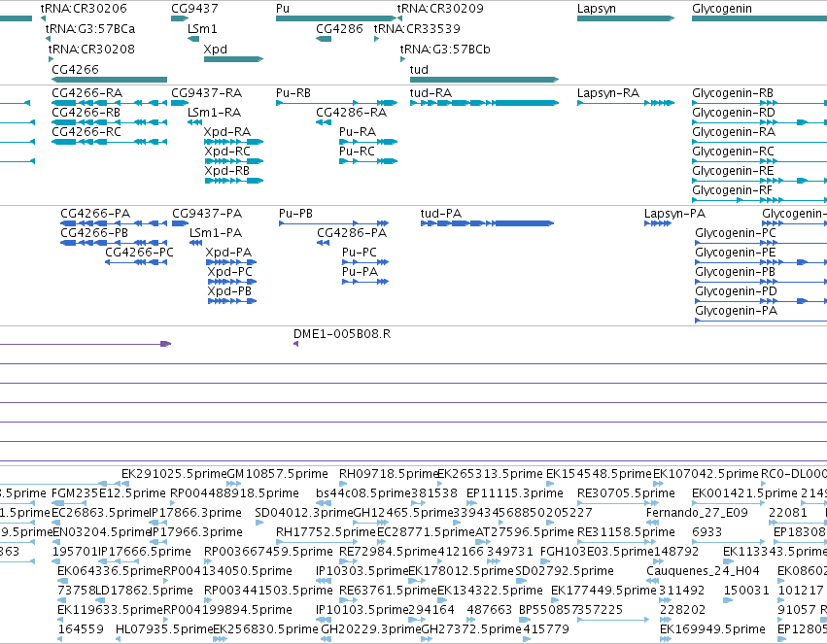Image resolution: width=827 pixels, height=644 pixels.
Task: Select the GM10857.5prime EST label
Action: 277,474
